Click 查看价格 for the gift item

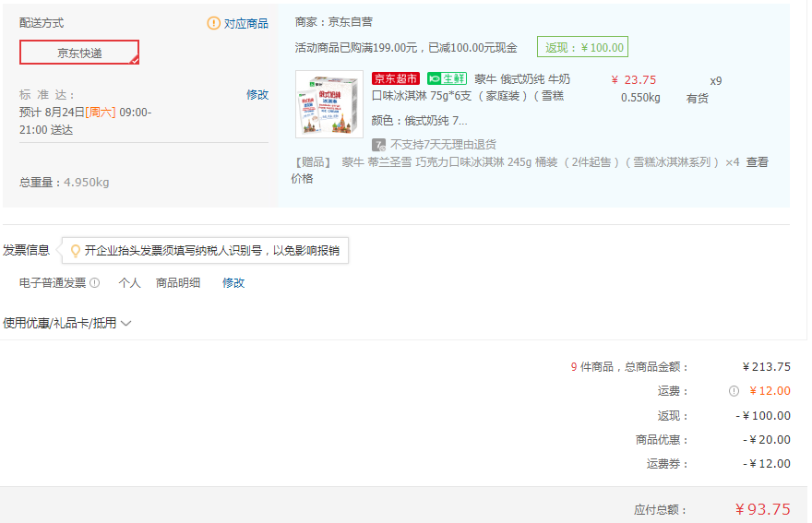point(758,162)
